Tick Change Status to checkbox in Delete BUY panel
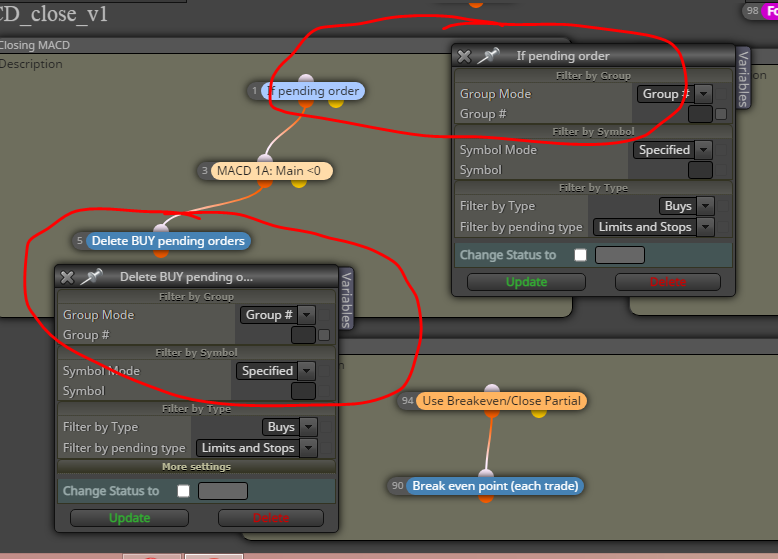Screen dimensions: 778x559 (184, 491)
